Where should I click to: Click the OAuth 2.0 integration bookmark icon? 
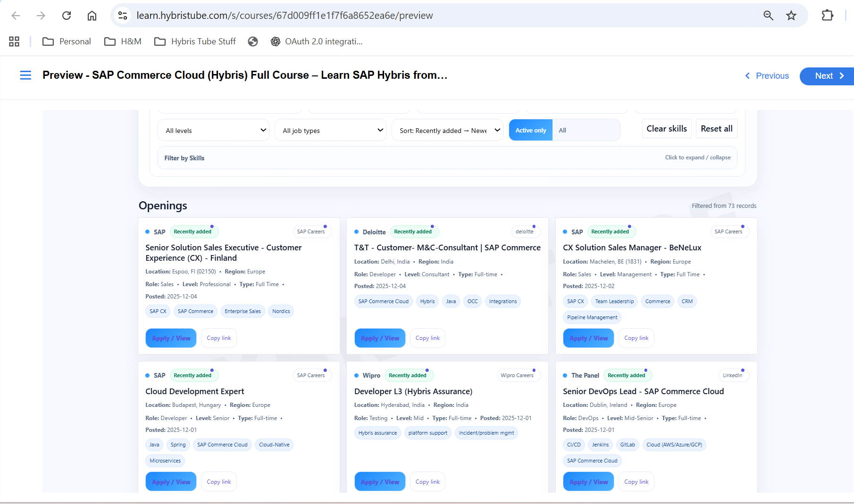coord(276,41)
